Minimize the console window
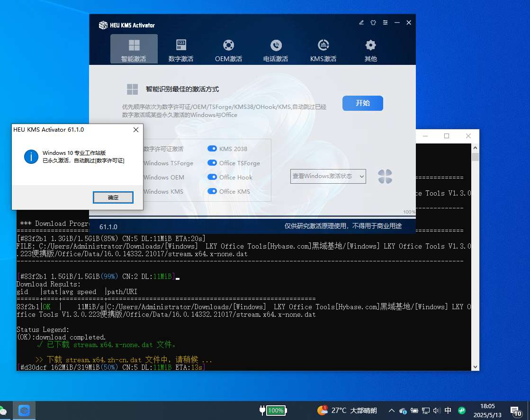Viewport: 530px width, 420px height. pos(425,136)
